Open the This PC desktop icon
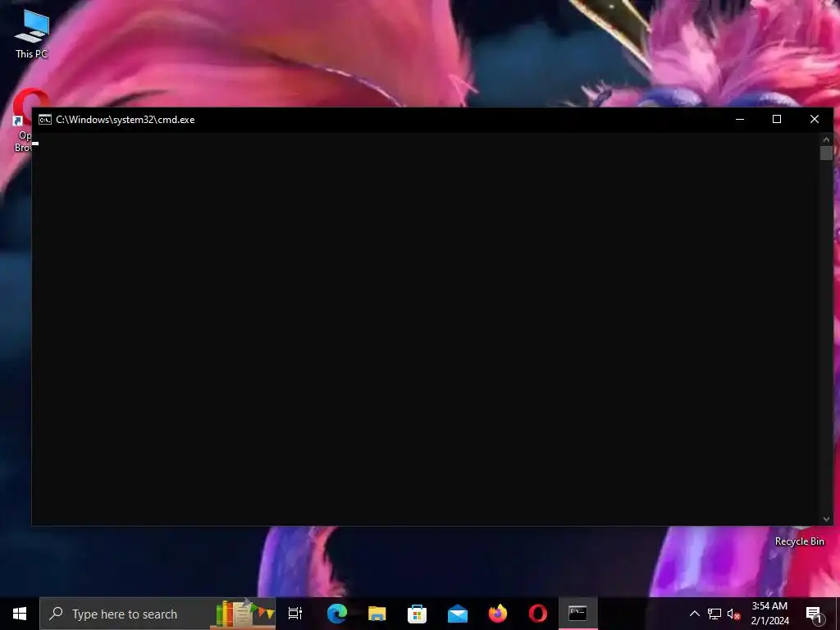Viewport: 840px width, 630px height. point(32,33)
